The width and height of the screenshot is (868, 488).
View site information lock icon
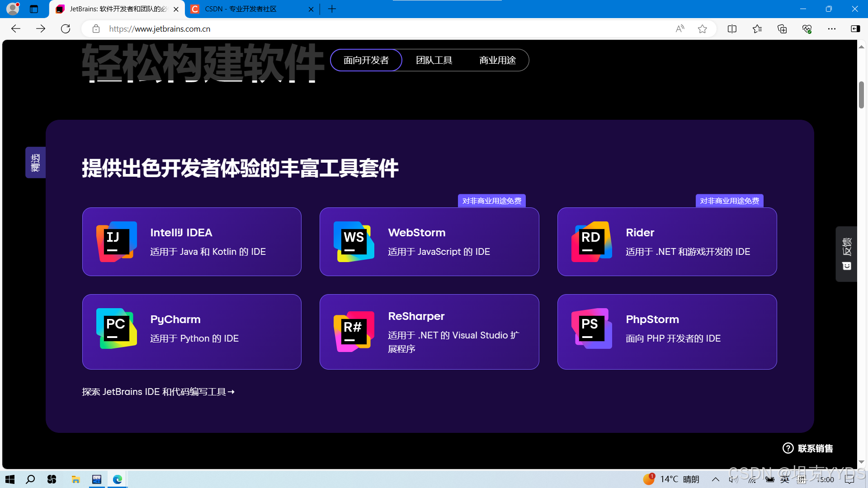click(96, 29)
